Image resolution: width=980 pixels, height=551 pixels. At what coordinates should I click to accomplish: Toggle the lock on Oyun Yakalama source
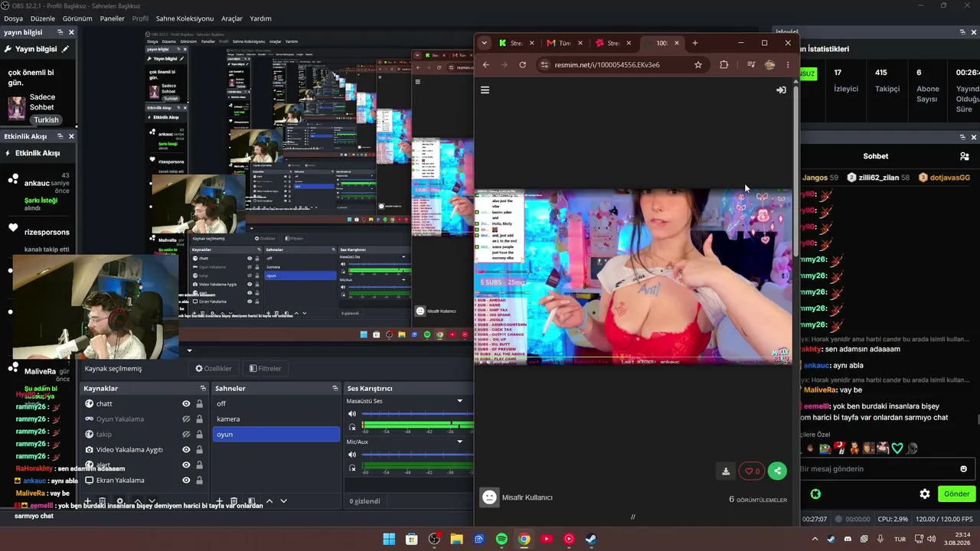click(x=200, y=419)
